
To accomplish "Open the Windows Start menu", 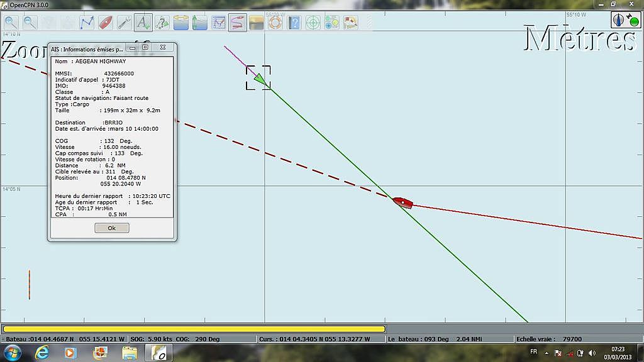I will 12,353.
